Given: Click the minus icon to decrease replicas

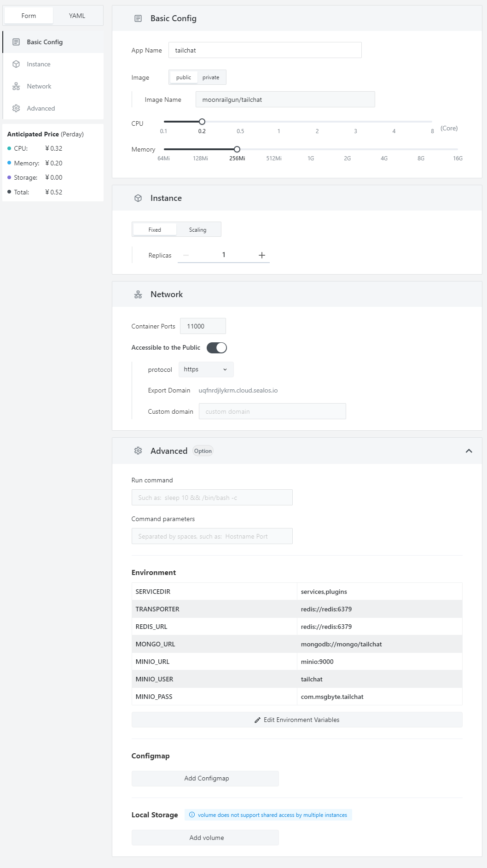Looking at the screenshot, I should click(186, 255).
